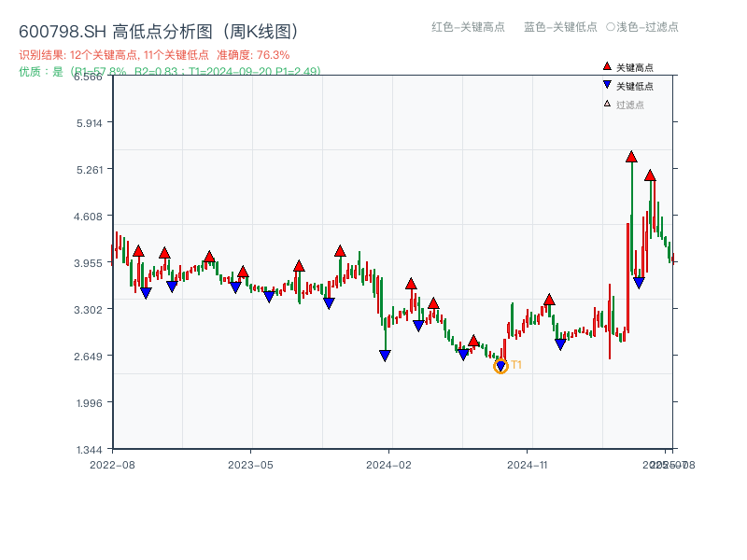Click the second-highest red triangle right of the peak
The image size is (747, 560).
point(650,175)
